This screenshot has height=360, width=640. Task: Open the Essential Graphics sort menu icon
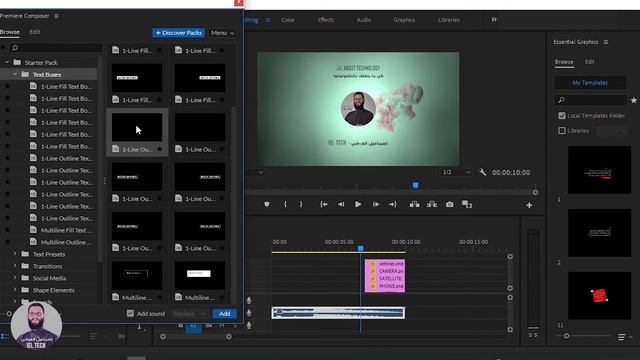tap(621, 337)
